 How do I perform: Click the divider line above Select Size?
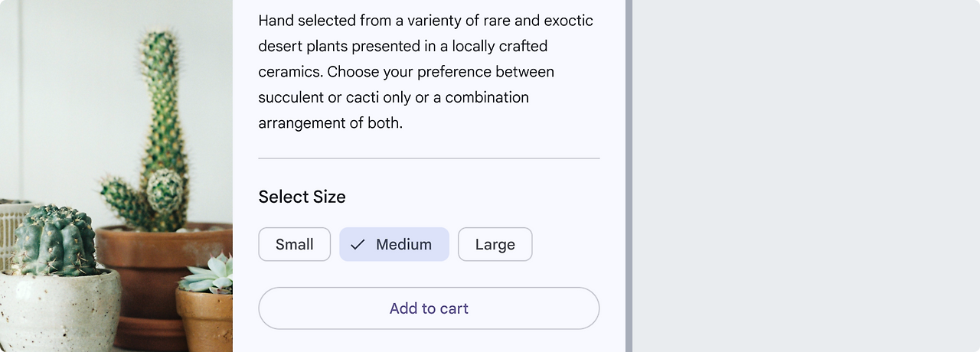pos(429,158)
